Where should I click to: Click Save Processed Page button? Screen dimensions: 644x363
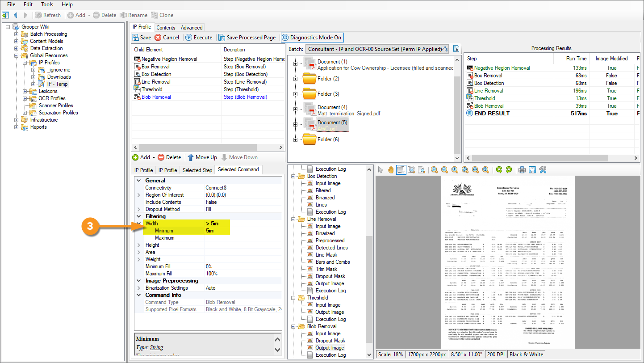(x=247, y=38)
